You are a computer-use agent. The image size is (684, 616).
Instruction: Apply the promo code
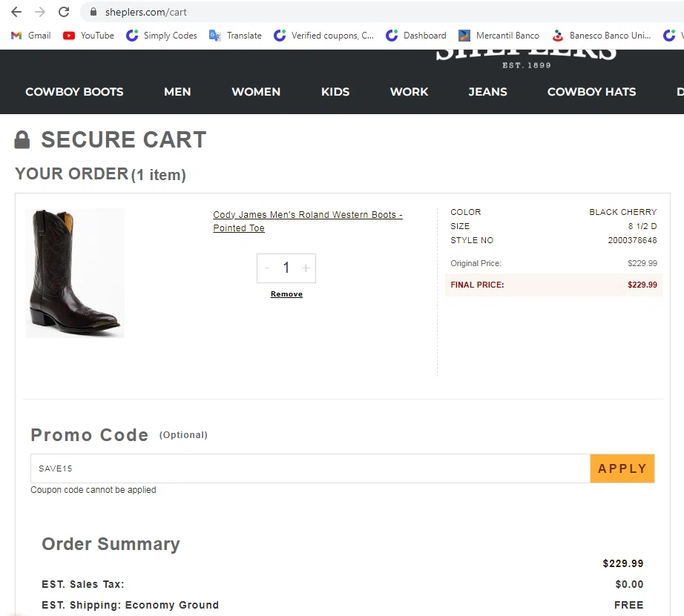pyautogui.click(x=622, y=468)
